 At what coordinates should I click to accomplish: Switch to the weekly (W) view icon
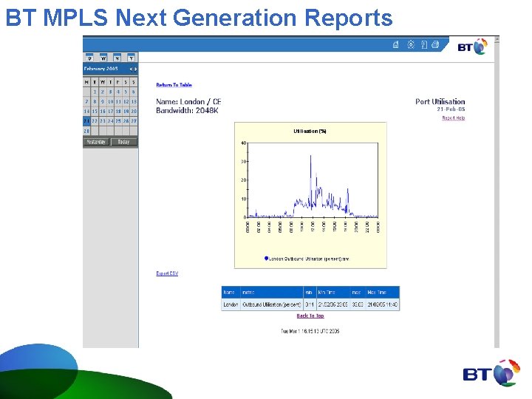coord(103,58)
